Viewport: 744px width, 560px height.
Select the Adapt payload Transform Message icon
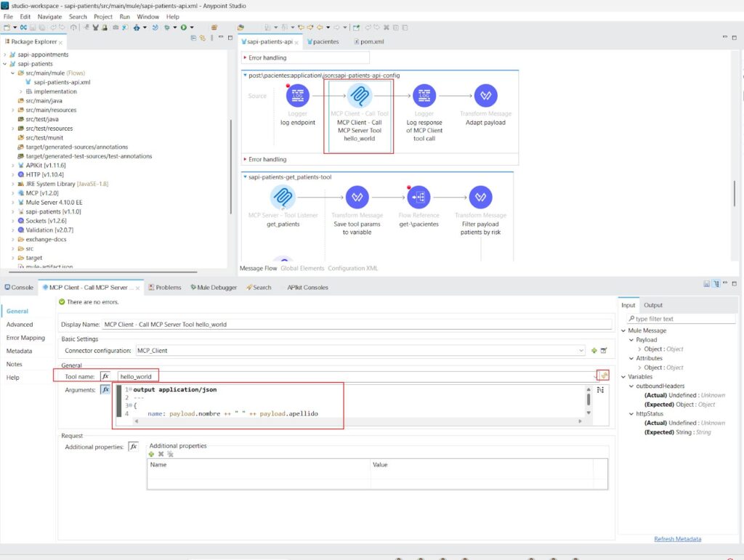(485, 96)
